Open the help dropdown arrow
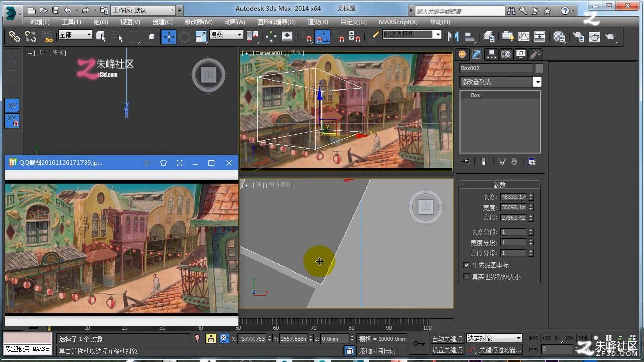This screenshot has width=644, height=362. click(x=573, y=11)
